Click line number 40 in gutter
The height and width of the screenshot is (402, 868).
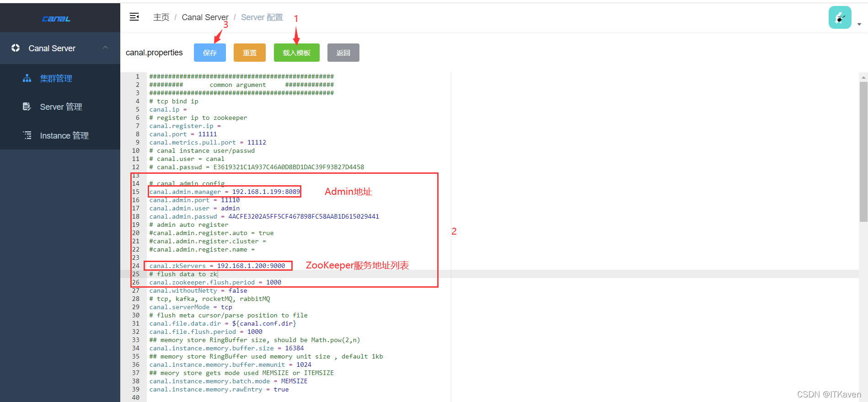click(136, 397)
